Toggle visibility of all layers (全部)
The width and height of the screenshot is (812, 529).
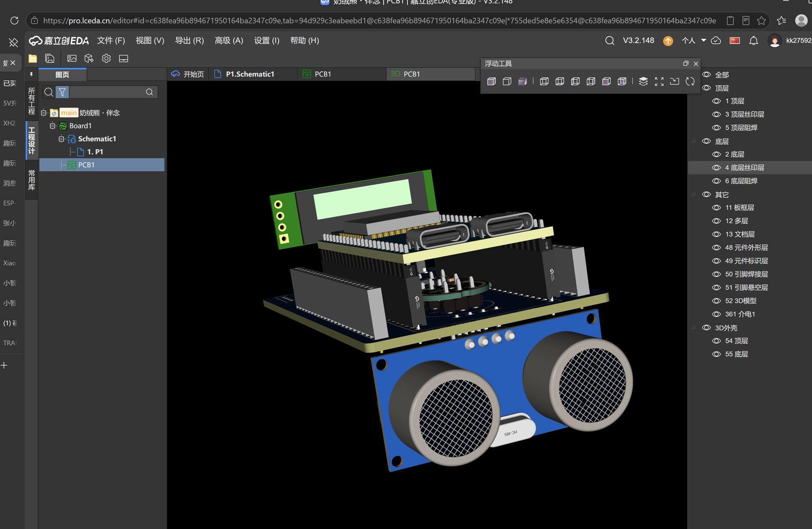pos(706,75)
